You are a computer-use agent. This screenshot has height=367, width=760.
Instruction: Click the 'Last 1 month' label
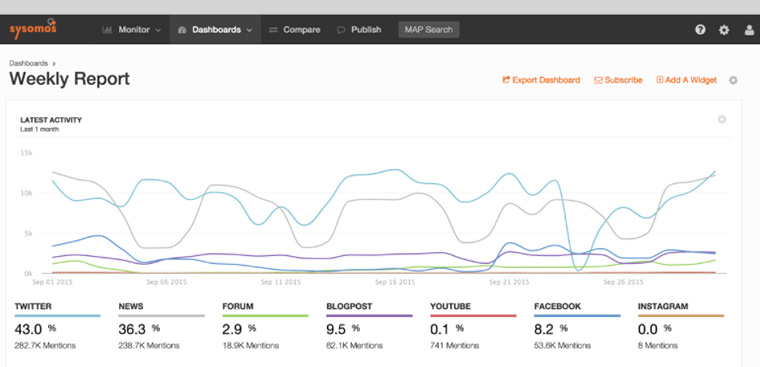[x=39, y=129]
